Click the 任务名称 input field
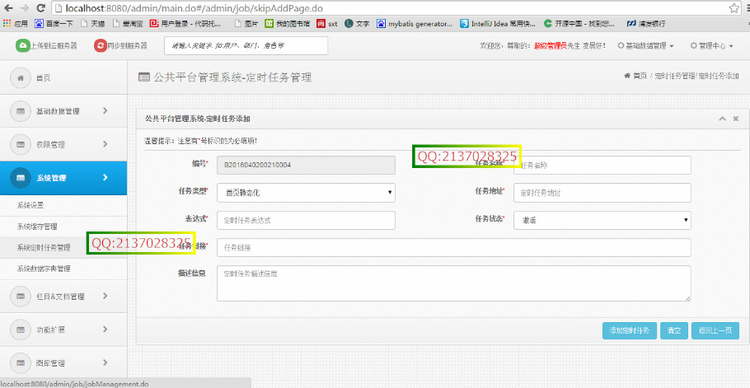The height and width of the screenshot is (388, 750). point(602,165)
